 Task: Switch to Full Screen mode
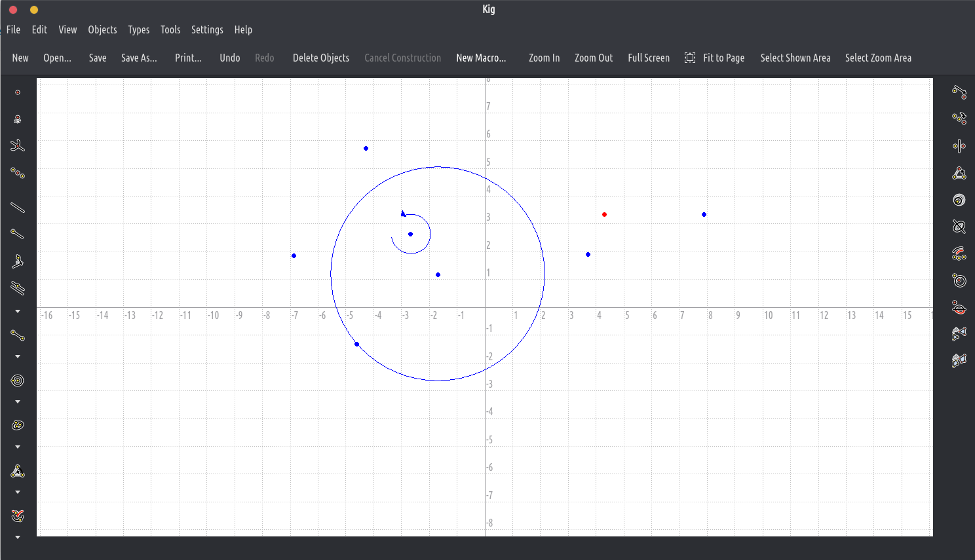[x=649, y=58]
